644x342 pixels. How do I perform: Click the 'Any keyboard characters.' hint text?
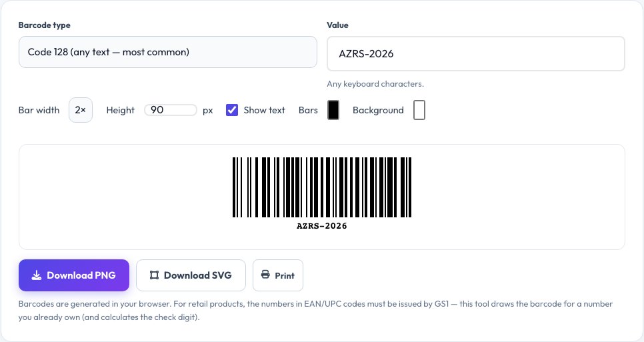coord(375,84)
